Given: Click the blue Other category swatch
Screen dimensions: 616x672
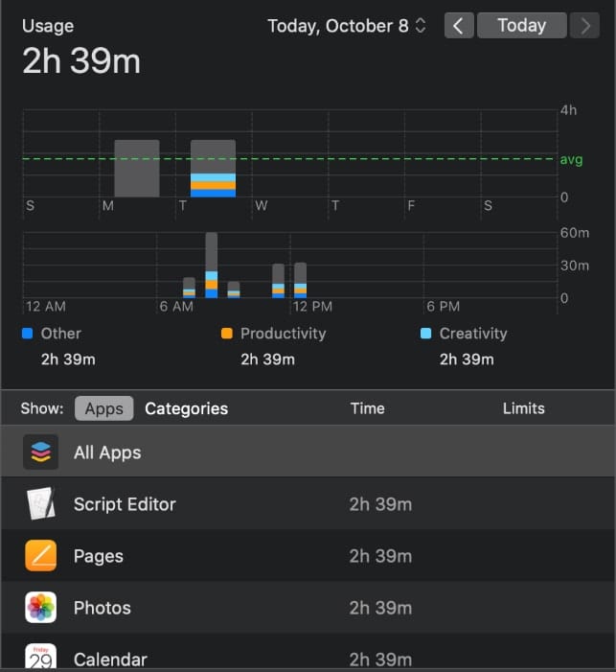Looking at the screenshot, I should (x=27, y=334).
